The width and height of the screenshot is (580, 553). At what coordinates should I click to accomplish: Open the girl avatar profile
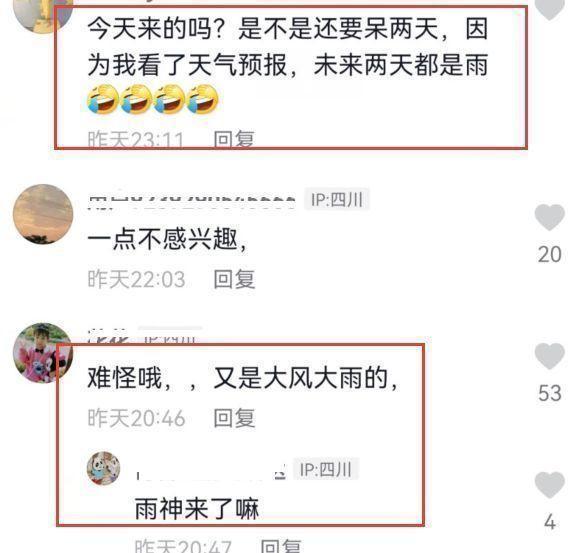[43, 353]
